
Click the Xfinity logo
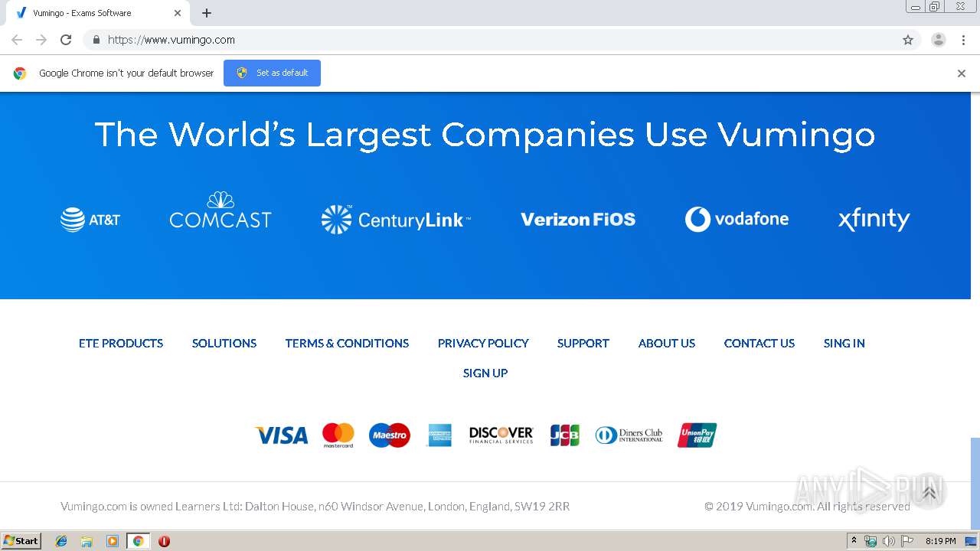874,220
